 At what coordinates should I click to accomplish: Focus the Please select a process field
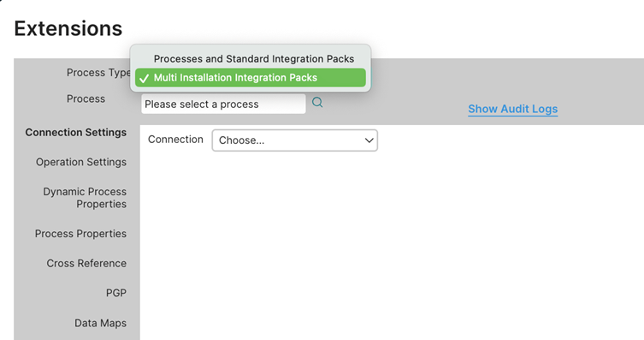click(x=223, y=104)
